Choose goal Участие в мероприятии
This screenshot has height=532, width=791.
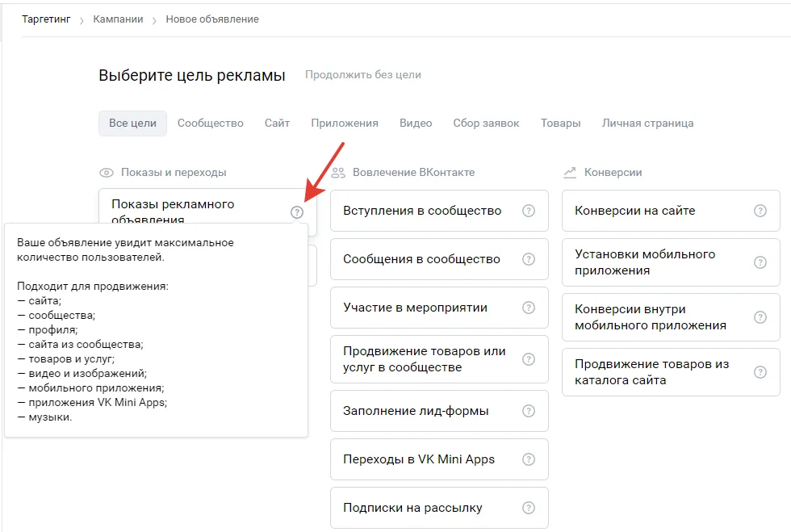click(x=439, y=308)
